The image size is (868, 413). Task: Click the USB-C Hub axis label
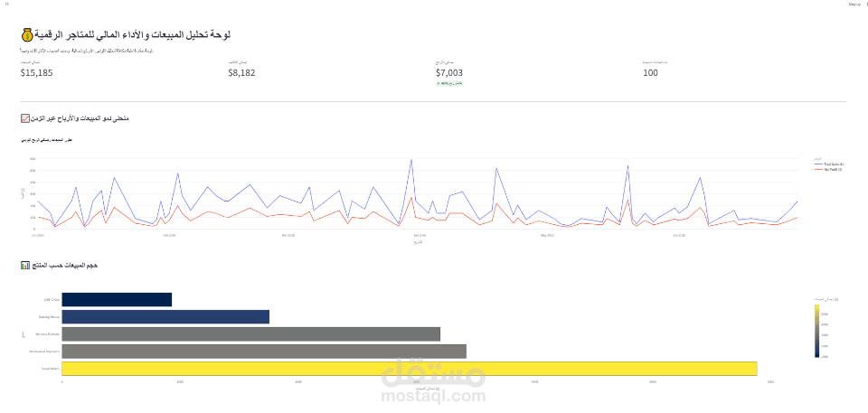[x=52, y=299]
